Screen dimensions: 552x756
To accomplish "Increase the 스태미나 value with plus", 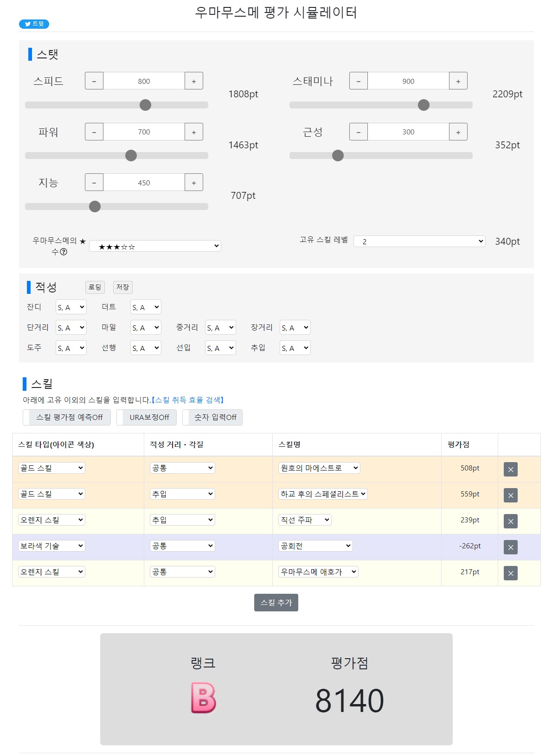I will click(x=458, y=81).
